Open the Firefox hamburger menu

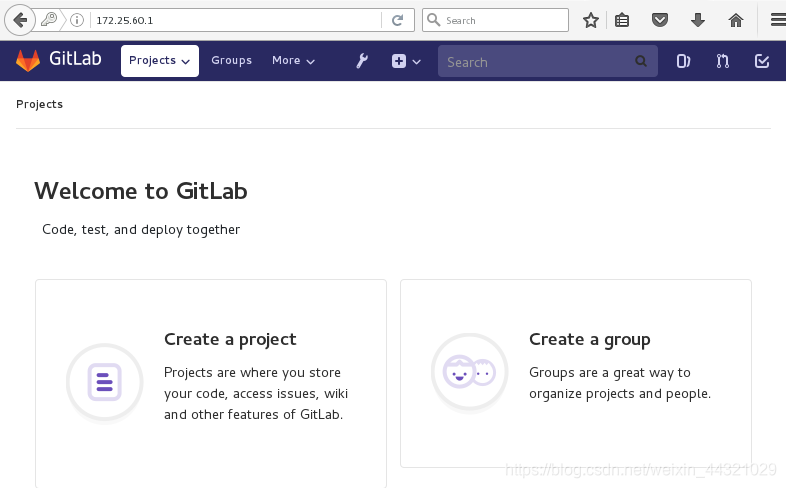coord(778,20)
